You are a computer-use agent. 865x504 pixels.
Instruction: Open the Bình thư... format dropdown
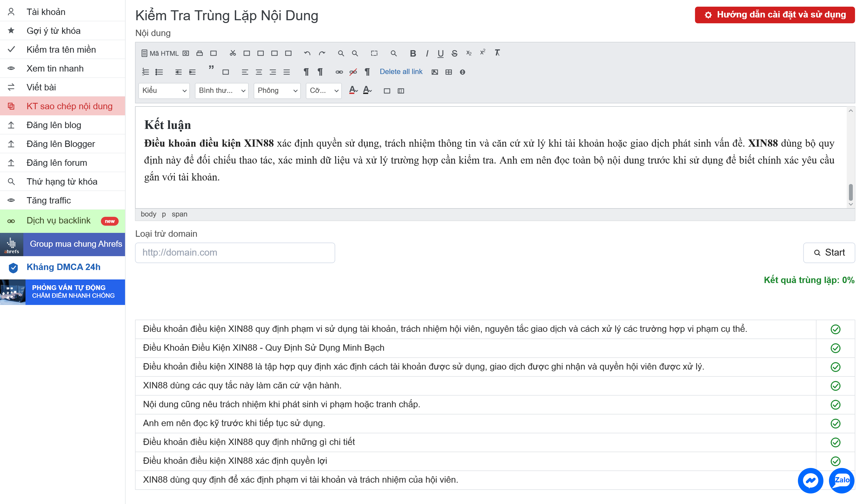(x=222, y=91)
